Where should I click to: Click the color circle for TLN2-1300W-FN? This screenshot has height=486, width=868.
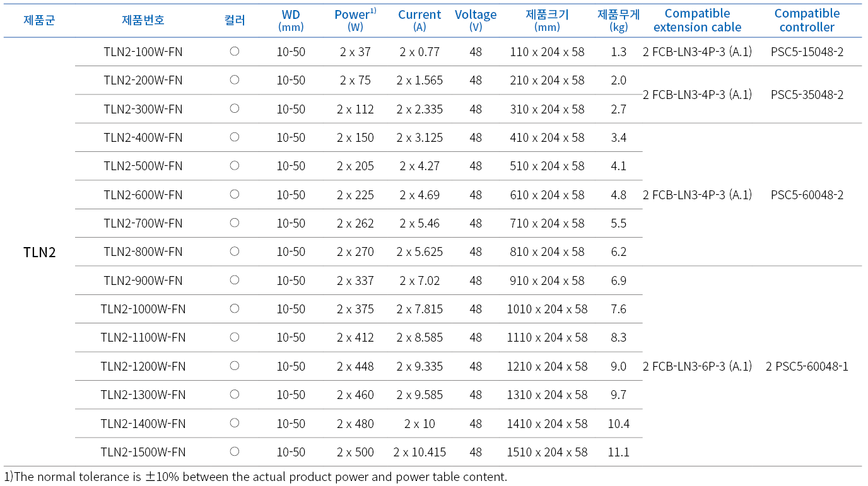235,394
